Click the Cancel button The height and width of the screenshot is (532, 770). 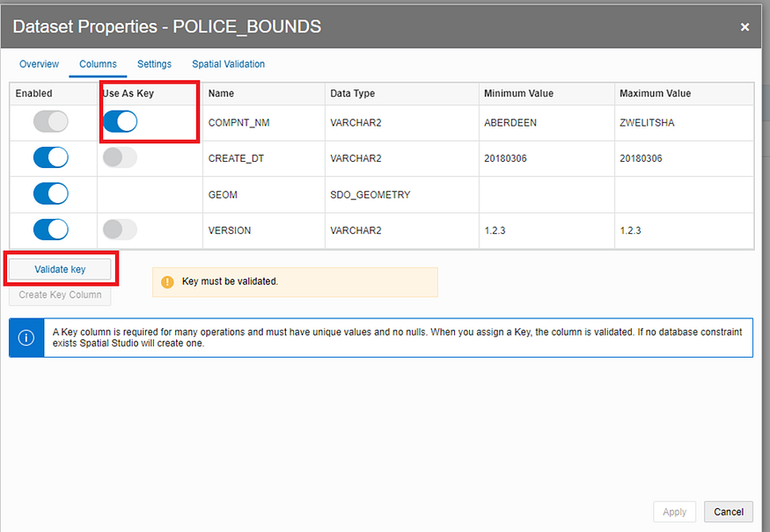tap(729, 512)
